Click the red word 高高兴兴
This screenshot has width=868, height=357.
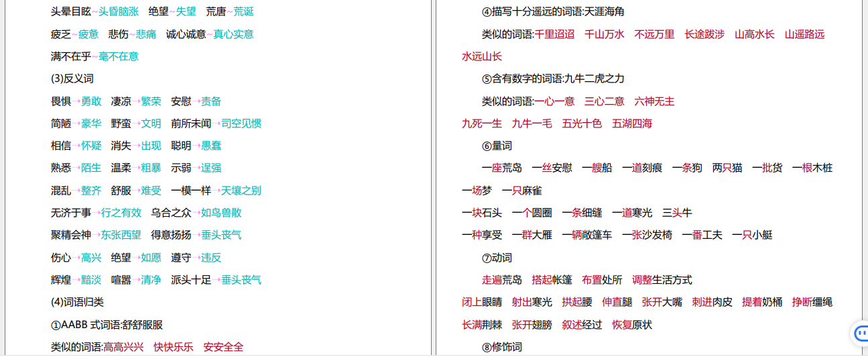pyautogui.click(x=123, y=347)
